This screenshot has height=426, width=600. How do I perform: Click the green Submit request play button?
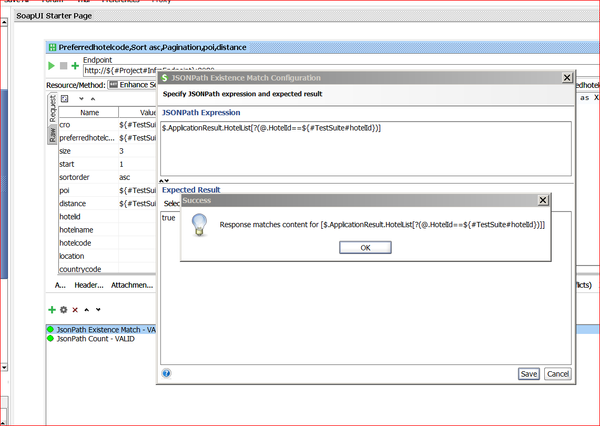pos(52,66)
